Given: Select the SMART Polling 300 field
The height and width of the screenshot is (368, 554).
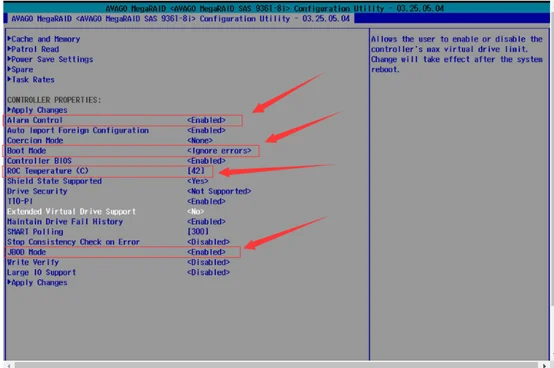Looking at the screenshot, I should (198, 232).
